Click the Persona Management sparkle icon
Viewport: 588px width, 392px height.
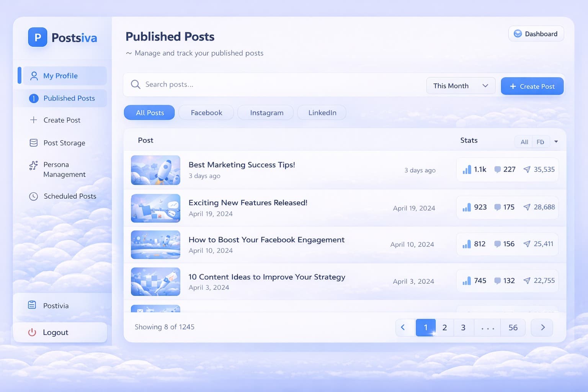point(34,165)
